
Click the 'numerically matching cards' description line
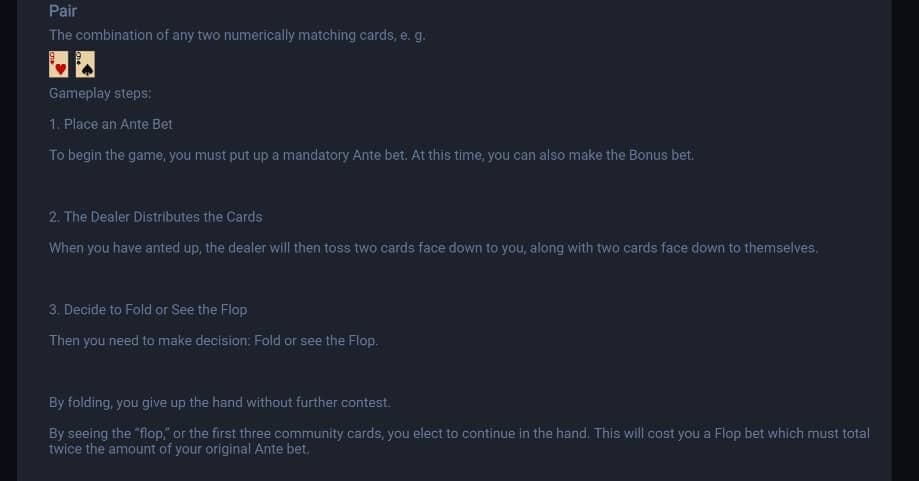pos(237,35)
